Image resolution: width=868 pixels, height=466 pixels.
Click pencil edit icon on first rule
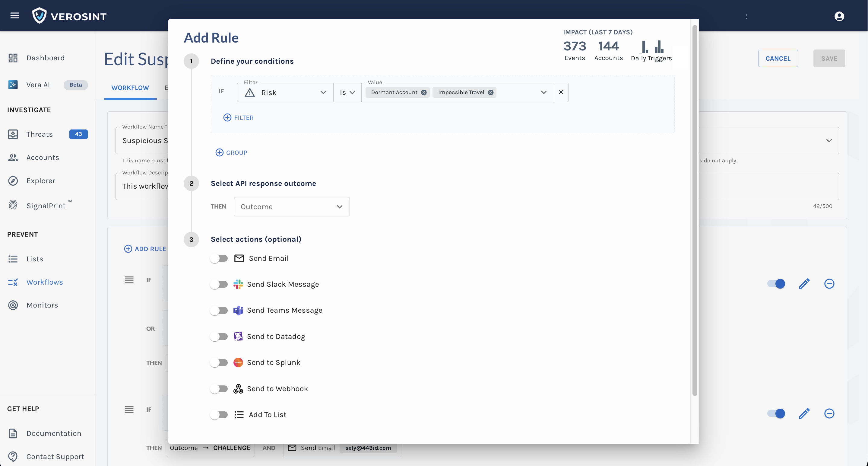[804, 284]
